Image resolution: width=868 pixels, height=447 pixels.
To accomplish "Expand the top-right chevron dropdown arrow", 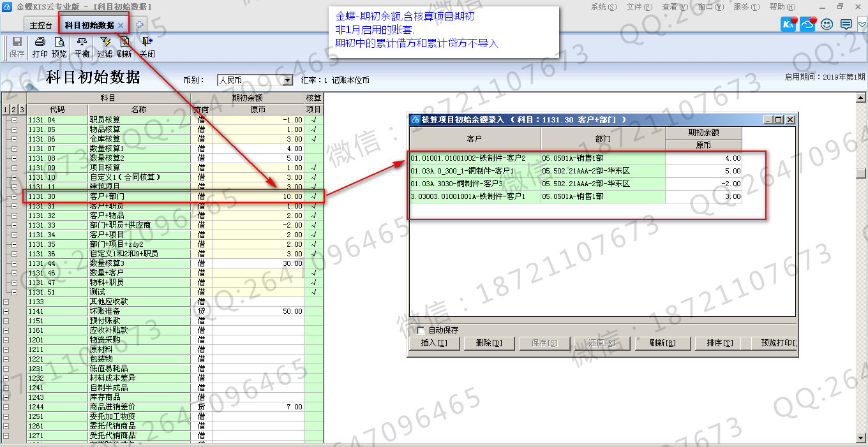I will [x=862, y=25].
